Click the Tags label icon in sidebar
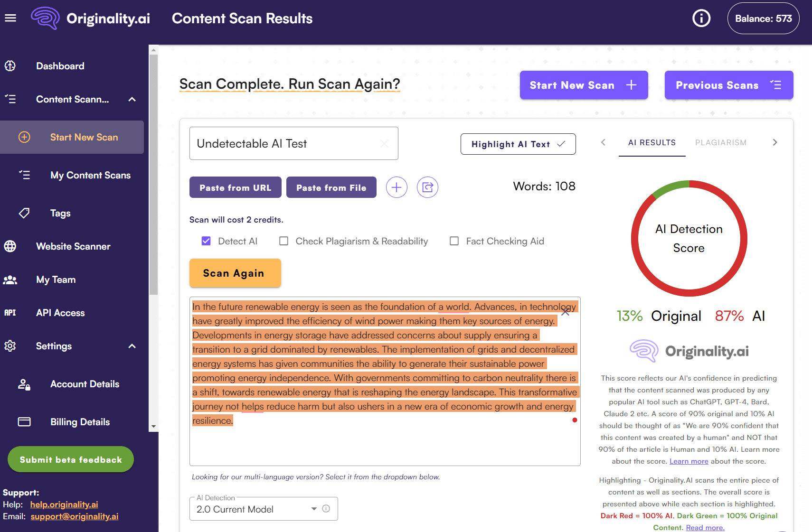812x532 pixels. pos(24,213)
